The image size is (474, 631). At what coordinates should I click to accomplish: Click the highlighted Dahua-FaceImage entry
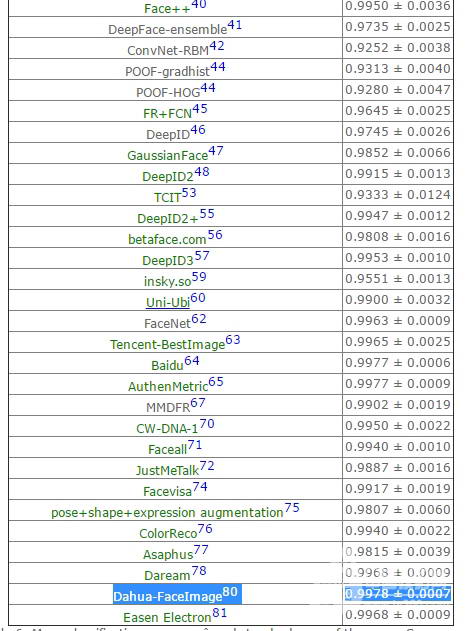coord(177,594)
